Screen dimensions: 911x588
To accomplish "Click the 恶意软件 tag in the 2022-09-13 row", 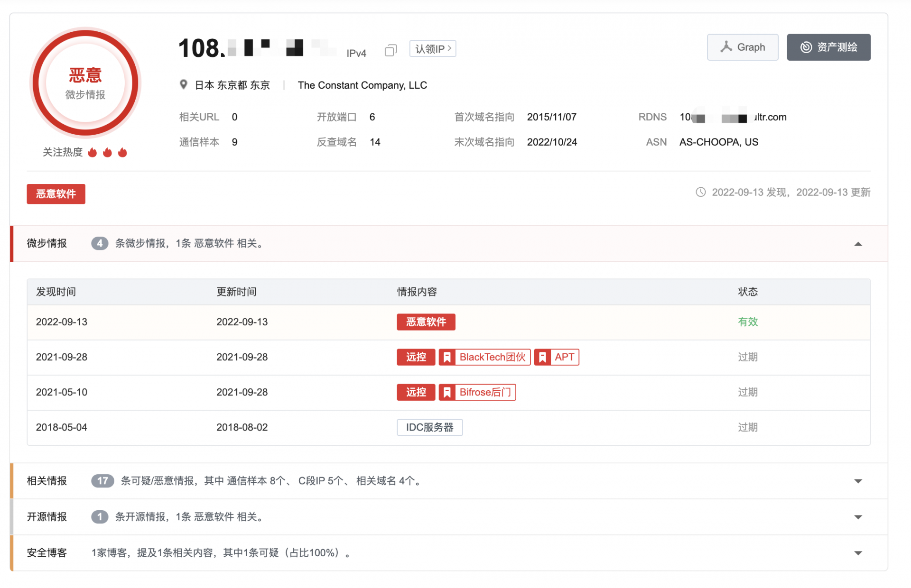I will click(426, 322).
